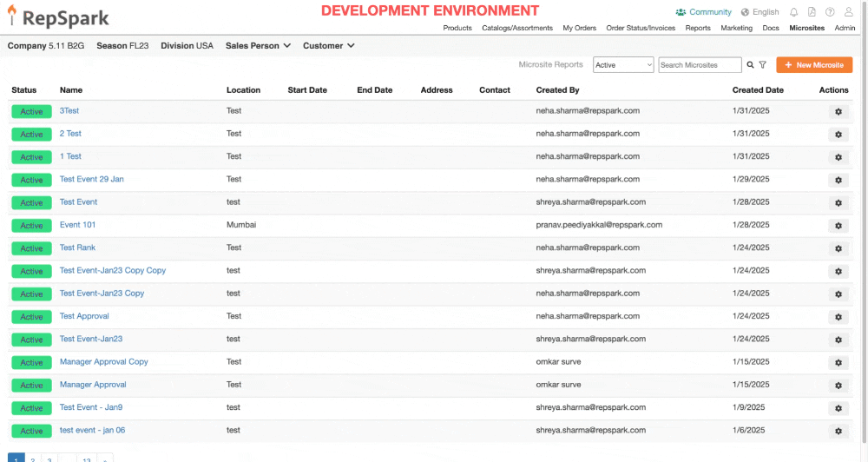Viewport: 868px width, 462px height.
Task: Open Order Status/Invoices menu
Action: tap(641, 28)
